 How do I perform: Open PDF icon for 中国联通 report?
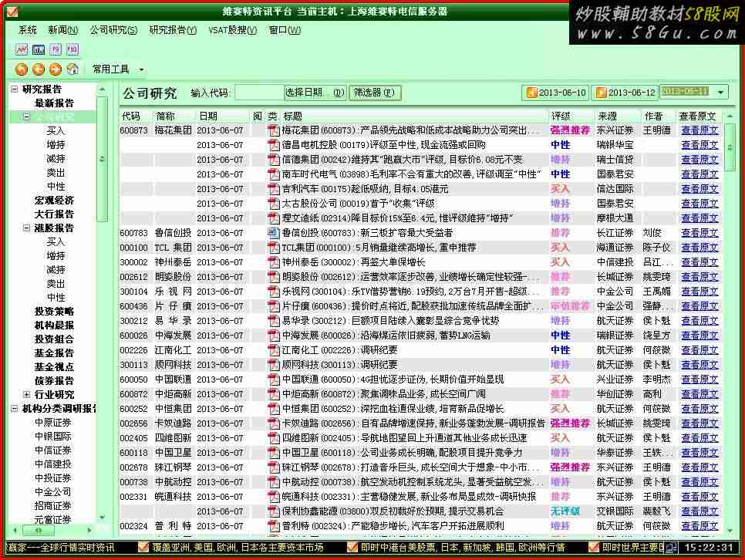pos(274,380)
